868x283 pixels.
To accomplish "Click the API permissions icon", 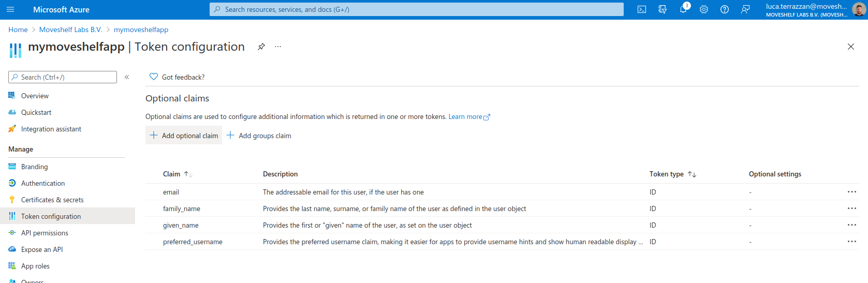I will click(x=12, y=233).
